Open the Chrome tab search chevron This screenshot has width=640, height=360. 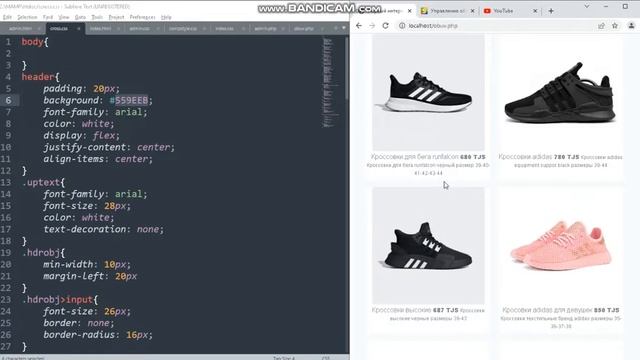(587, 7)
